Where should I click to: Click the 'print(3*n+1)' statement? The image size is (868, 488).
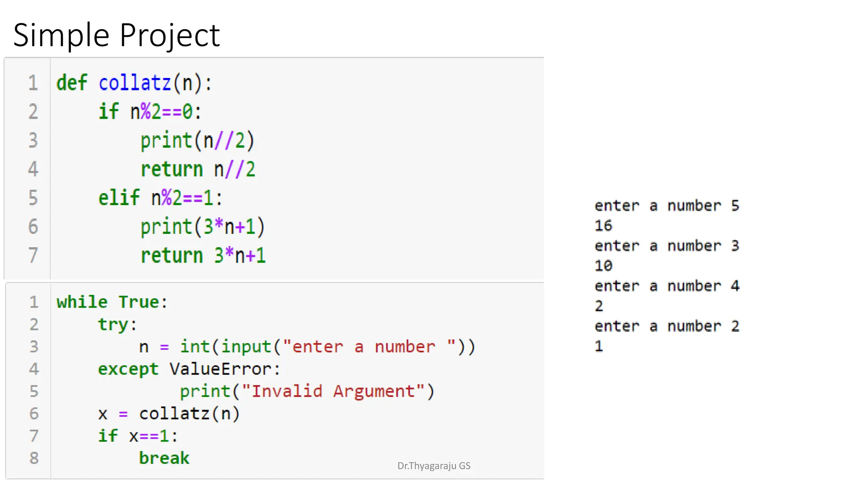pos(203,227)
